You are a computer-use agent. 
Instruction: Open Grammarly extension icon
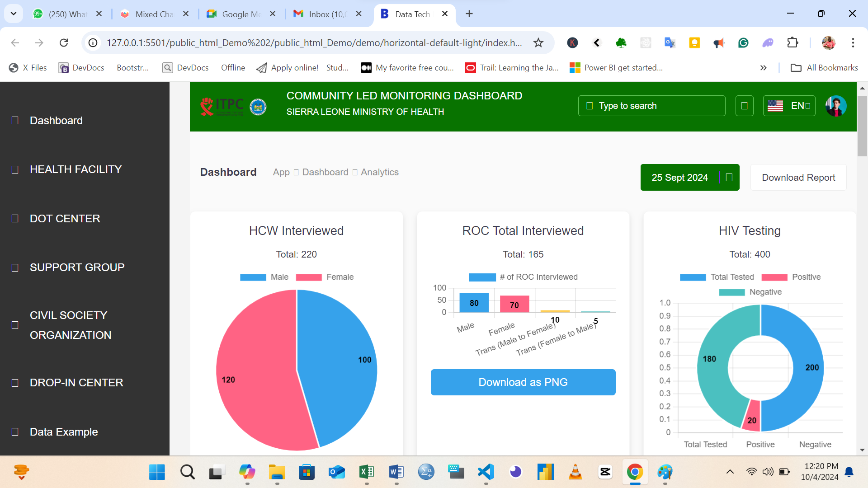(743, 43)
